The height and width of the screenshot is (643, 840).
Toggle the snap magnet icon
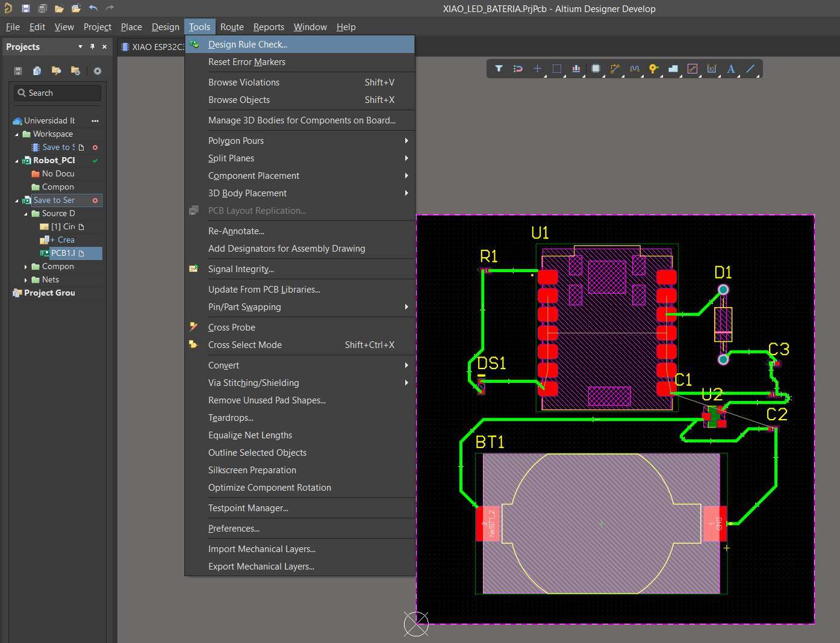(x=518, y=69)
